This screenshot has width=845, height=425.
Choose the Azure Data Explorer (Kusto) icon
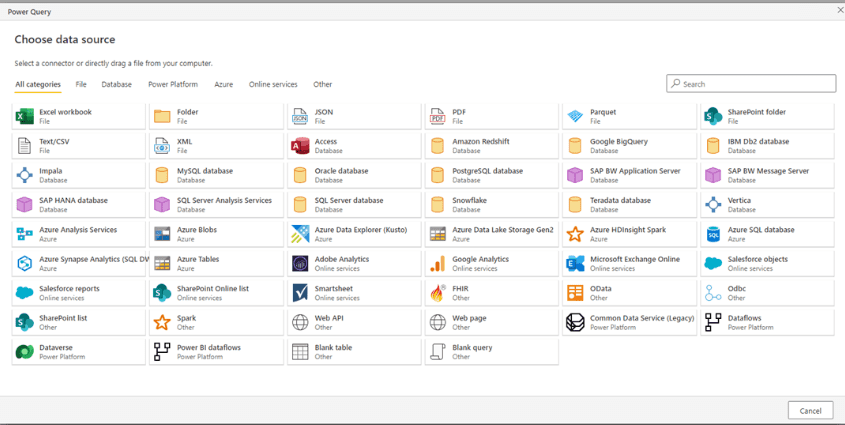300,234
